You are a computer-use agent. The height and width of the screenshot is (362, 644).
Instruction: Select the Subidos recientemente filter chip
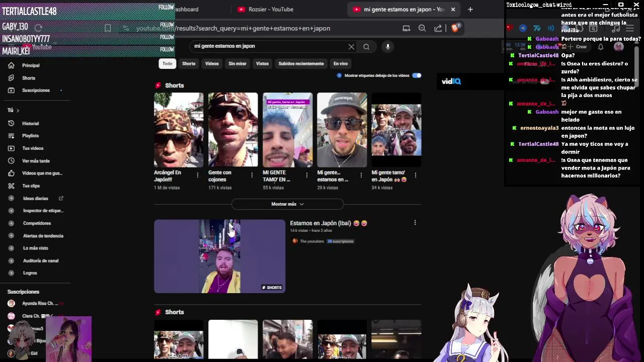coord(301,63)
